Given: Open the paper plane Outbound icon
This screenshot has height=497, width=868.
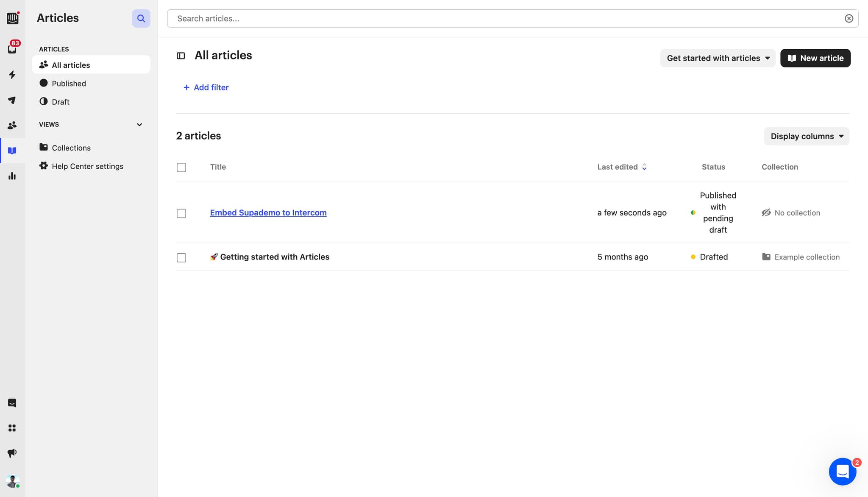Looking at the screenshot, I should point(12,100).
